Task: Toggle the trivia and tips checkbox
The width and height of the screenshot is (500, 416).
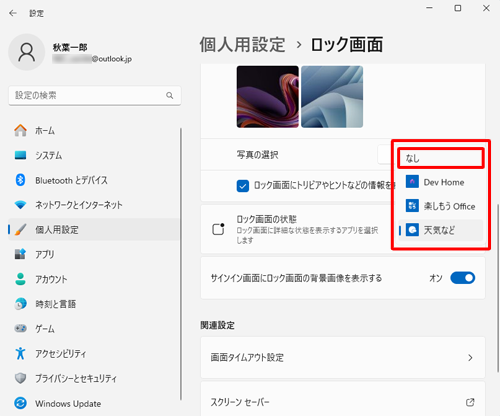Action: (243, 186)
